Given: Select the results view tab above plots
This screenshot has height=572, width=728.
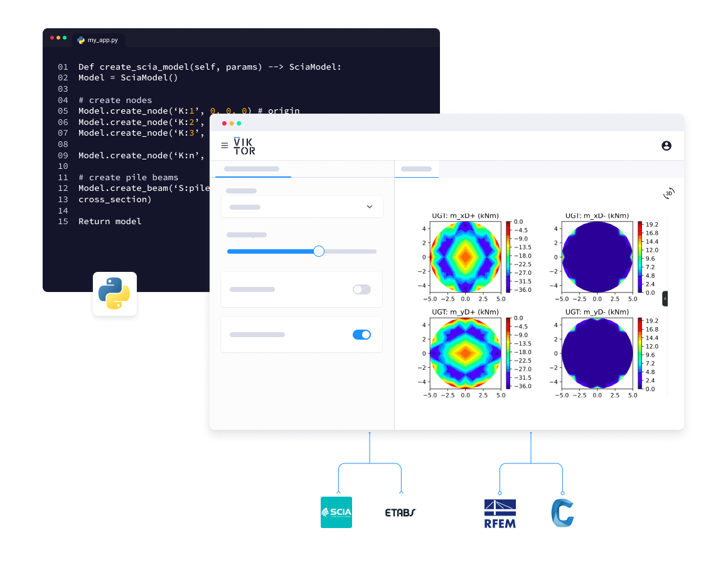Looking at the screenshot, I should click(416, 169).
